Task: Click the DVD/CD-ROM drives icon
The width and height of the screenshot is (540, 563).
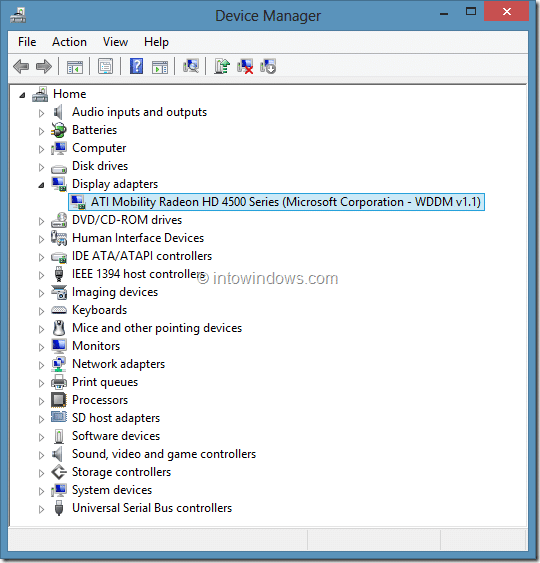Action: pos(59,220)
